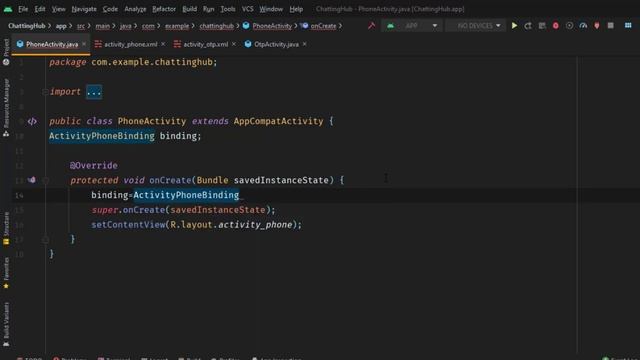Click the app breadcrumb
The width and height of the screenshot is (640, 360).
pyautogui.click(x=61, y=26)
